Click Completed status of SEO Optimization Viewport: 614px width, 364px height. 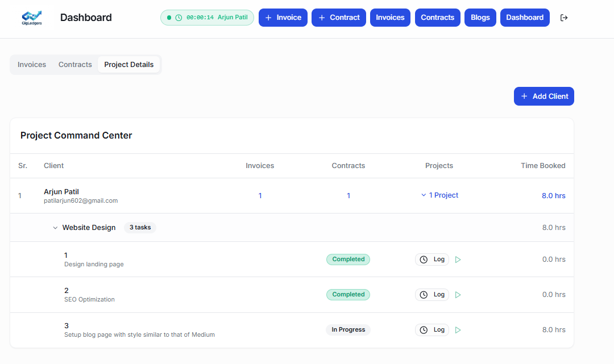point(348,294)
